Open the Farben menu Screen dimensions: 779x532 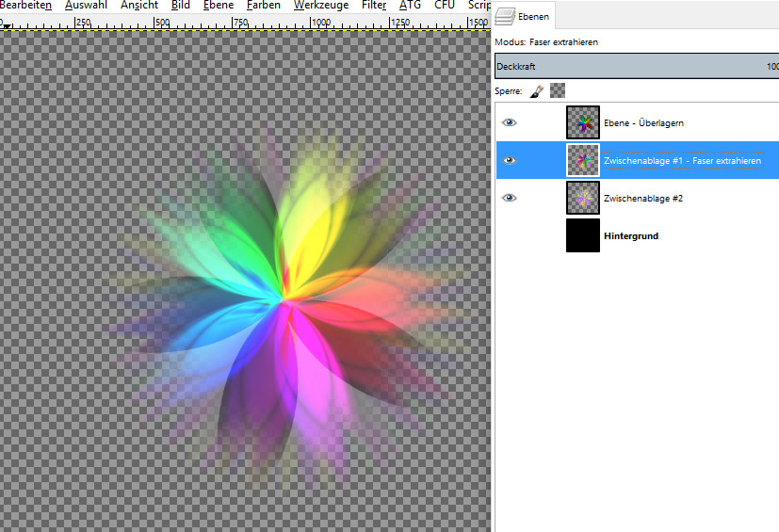point(264,6)
